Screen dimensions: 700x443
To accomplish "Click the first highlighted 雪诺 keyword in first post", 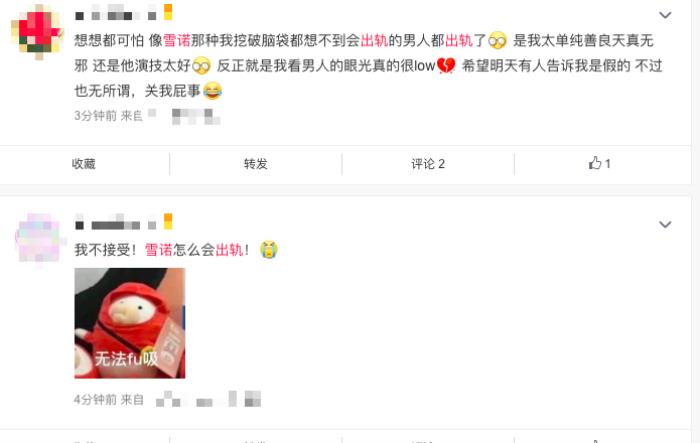I will click(x=177, y=41).
